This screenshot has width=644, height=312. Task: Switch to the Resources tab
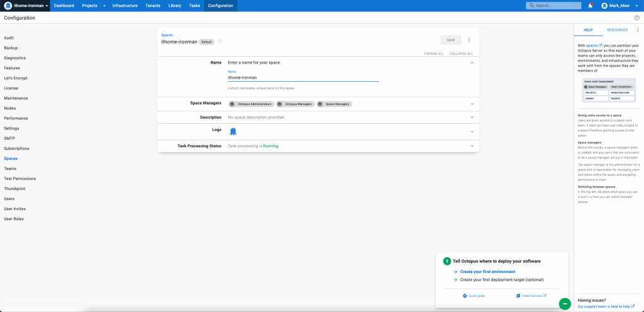pos(618,30)
